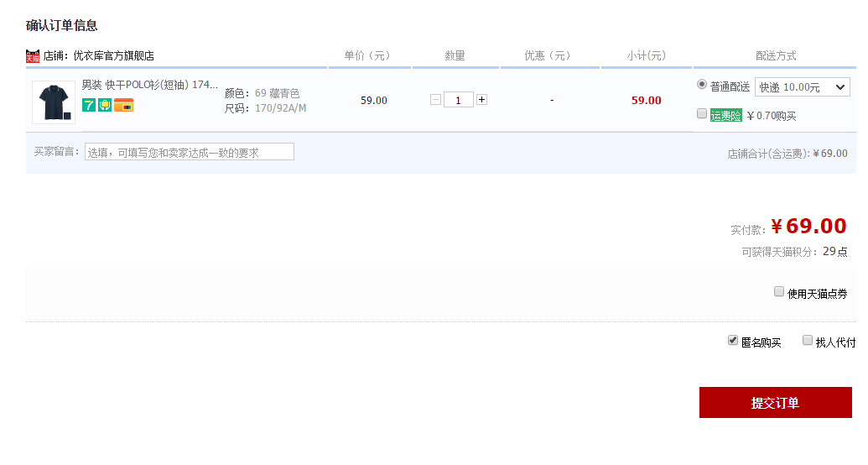
Task: Click the 配送方式 column header
Action: coord(776,55)
